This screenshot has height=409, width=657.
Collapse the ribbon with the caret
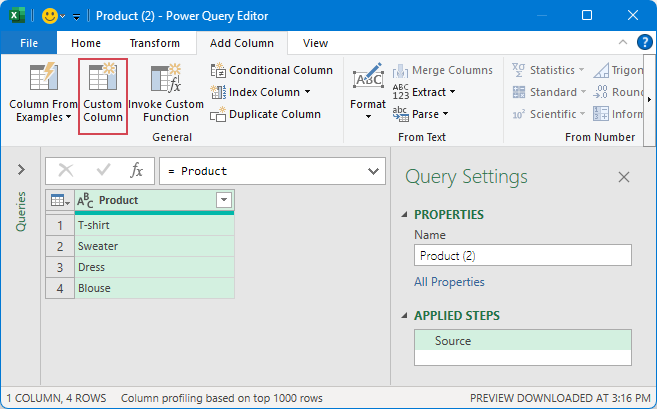click(x=623, y=42)
